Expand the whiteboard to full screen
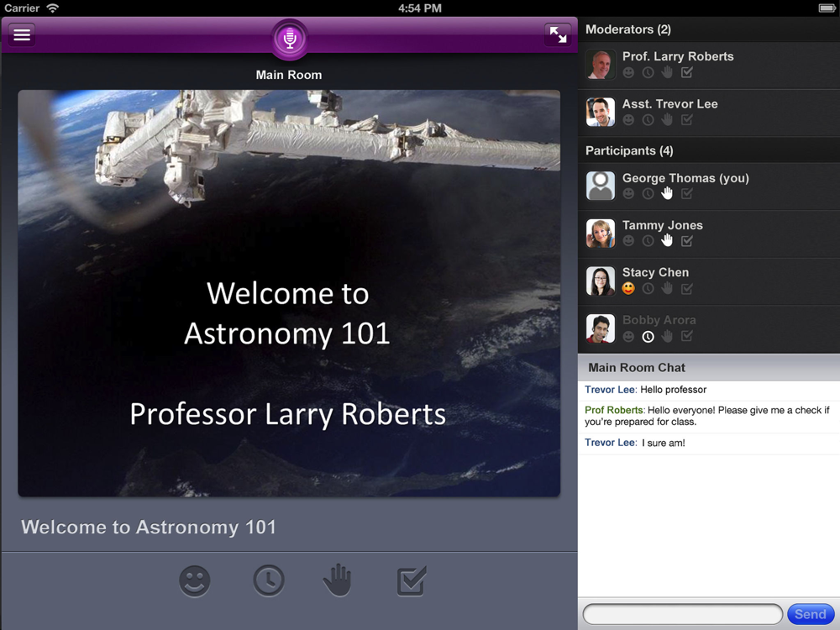 click(558, 34)
